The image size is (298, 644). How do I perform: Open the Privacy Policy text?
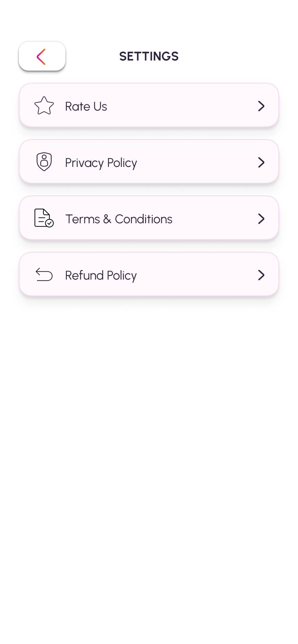click(x=101, y=163)
